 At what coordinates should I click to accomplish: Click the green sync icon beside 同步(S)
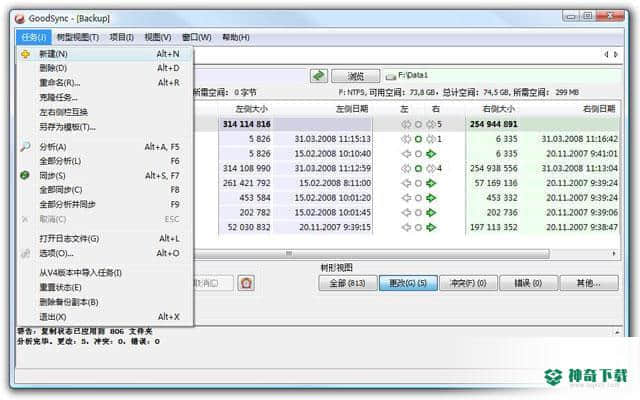[x=25, y=176]
